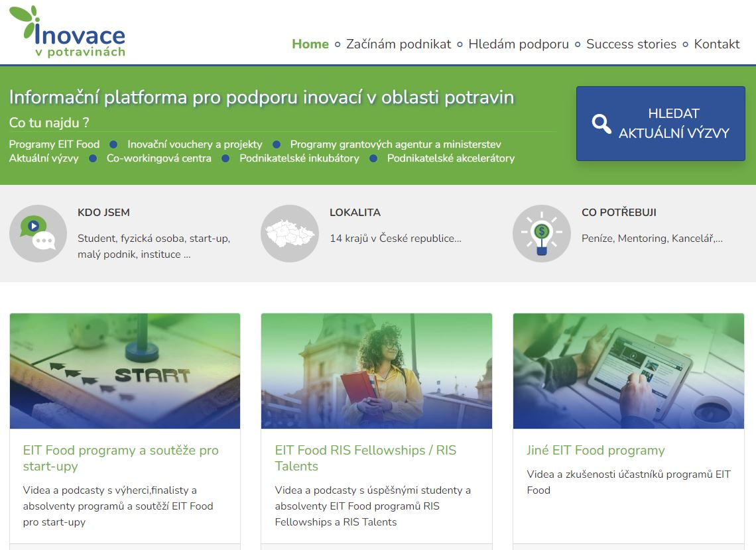Click the blue bullet before Programy EIT Food
Screen dimensions: 756x550
(x=114, y=144)
